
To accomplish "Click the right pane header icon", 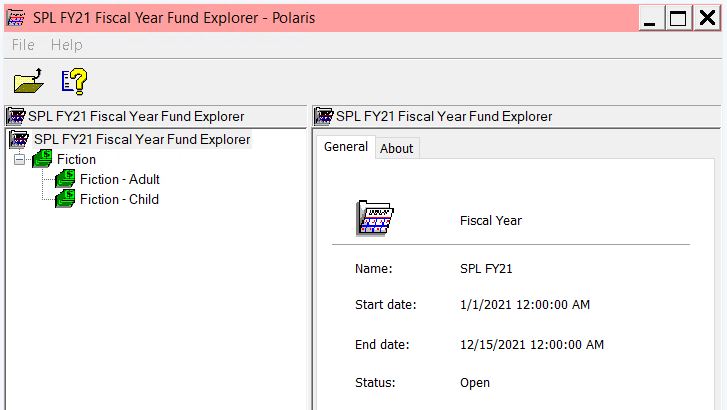I will (324, 116).
